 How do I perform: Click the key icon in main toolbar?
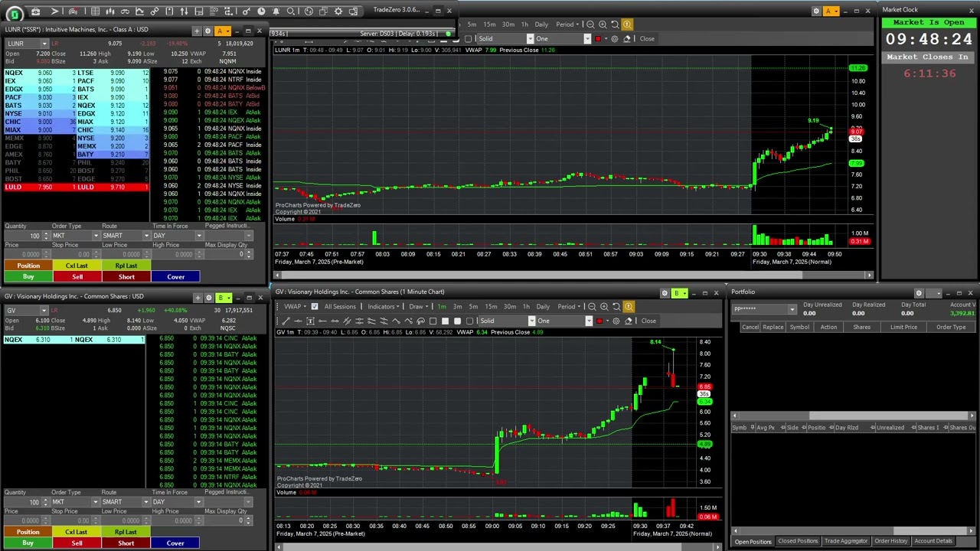coord(247,11)
